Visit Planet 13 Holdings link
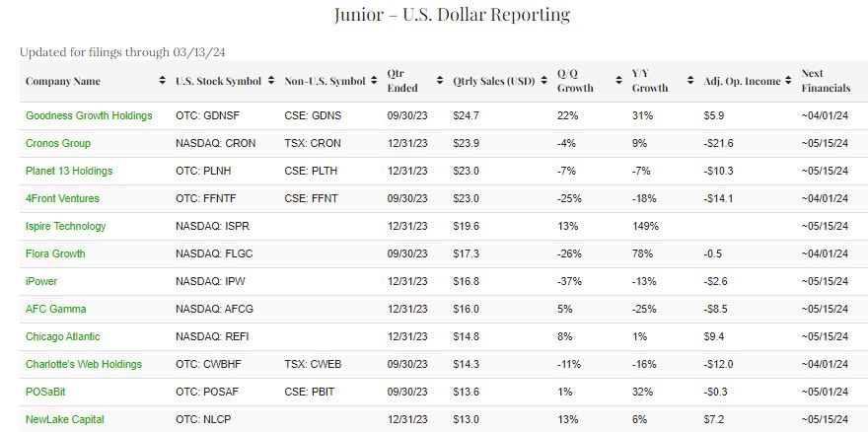This screenshot has width=868, height=432. click(x=69, y=171)
